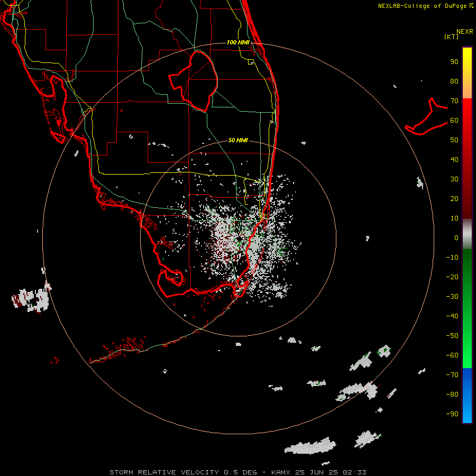The height and width of the screenshot is (476, 476).
Task: Click the yellow top segment of color bar
Action: [x=467, y=73]
